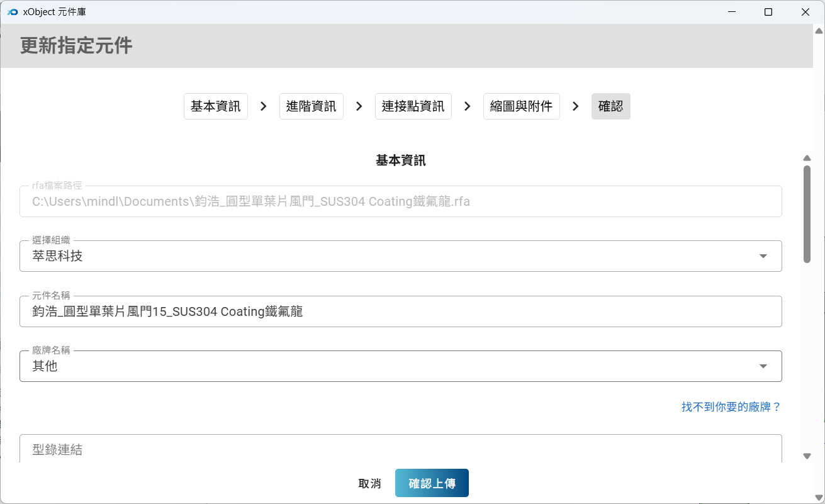Open the 連接點資訊 step
Image resolution: width=825 pixels, height=504 pixels.
pos(413,106)
